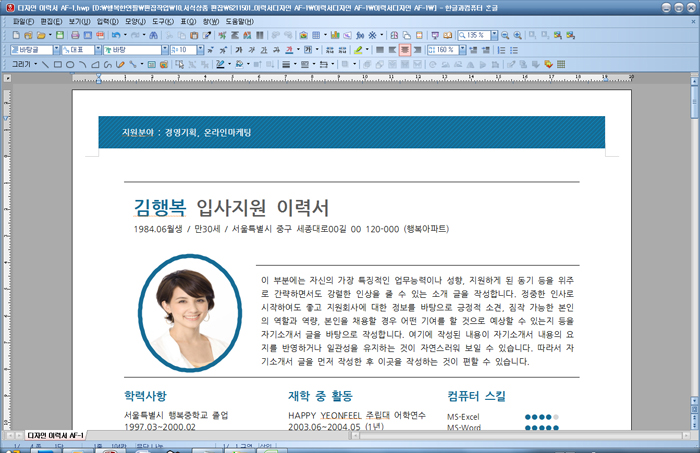Open the 편집(E) menu
700x453 pixels.
pos(51,21)
